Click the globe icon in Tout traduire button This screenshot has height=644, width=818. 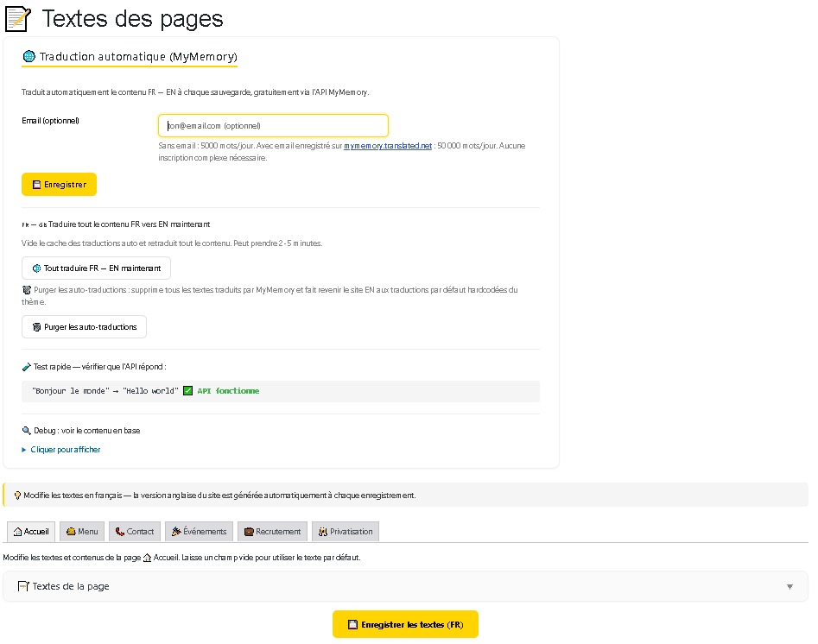[36, 268]
